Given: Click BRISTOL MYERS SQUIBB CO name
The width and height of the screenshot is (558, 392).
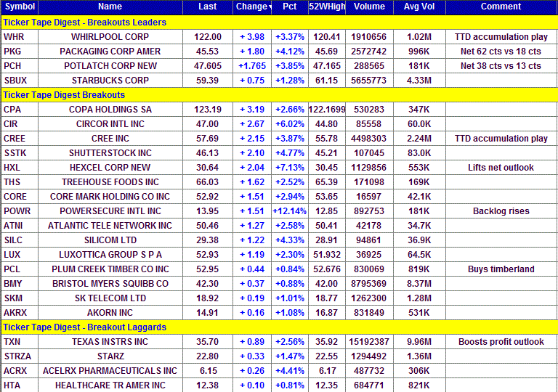Looking at the screenshot, I should pos(110,284).
